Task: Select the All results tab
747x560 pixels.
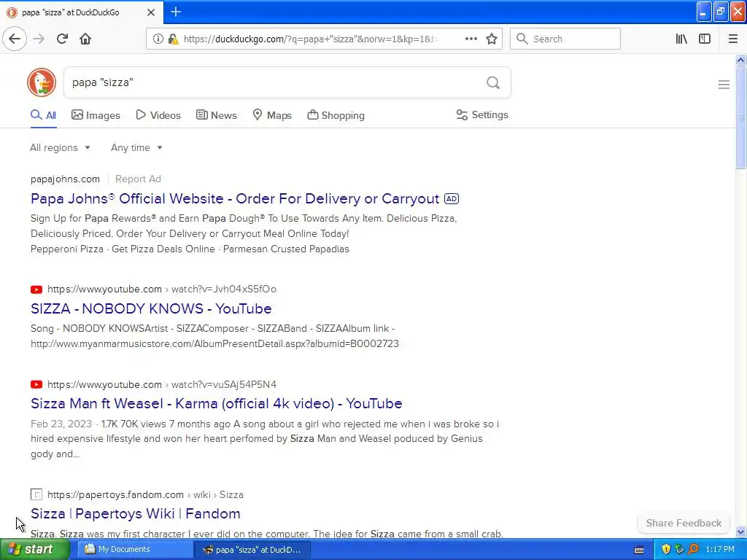Action: (x=43, y=115)
